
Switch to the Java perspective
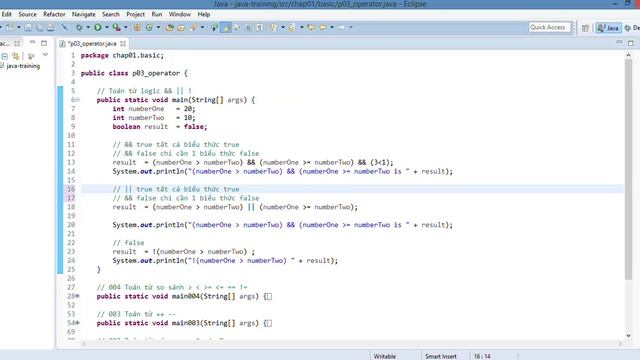pos(608,28)
